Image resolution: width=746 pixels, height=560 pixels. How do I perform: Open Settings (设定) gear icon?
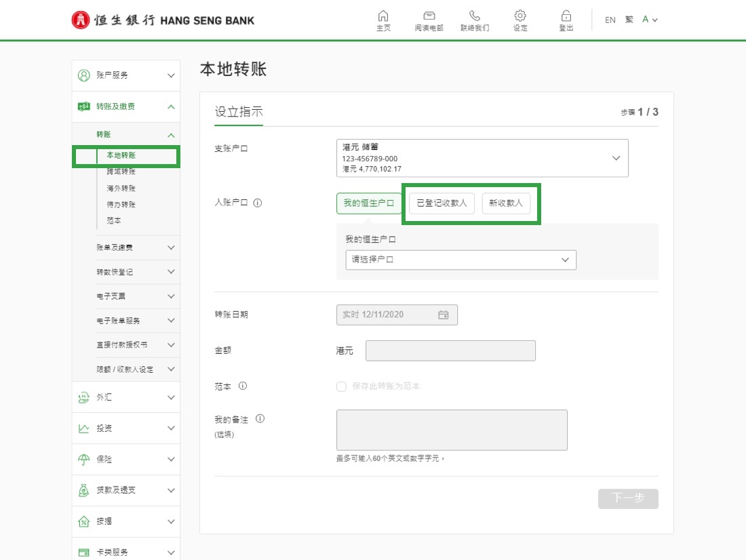click(x=520, y=16)
